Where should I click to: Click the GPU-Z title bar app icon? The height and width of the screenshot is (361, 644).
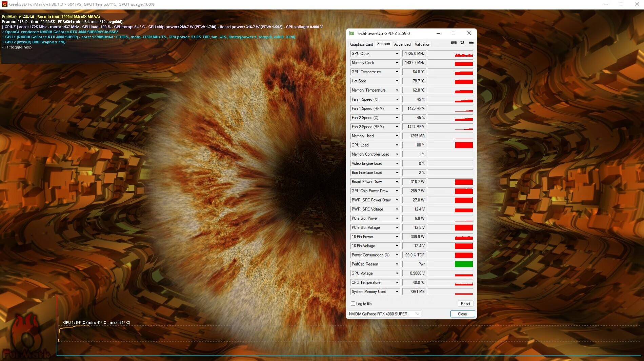351,33
